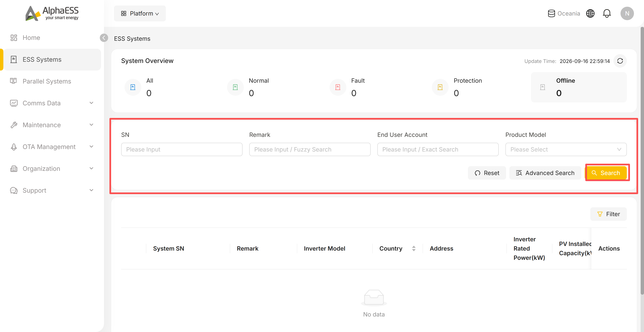Expand the Support menu
The height and width of the screenshot is (332, 644).
(52, 190)
